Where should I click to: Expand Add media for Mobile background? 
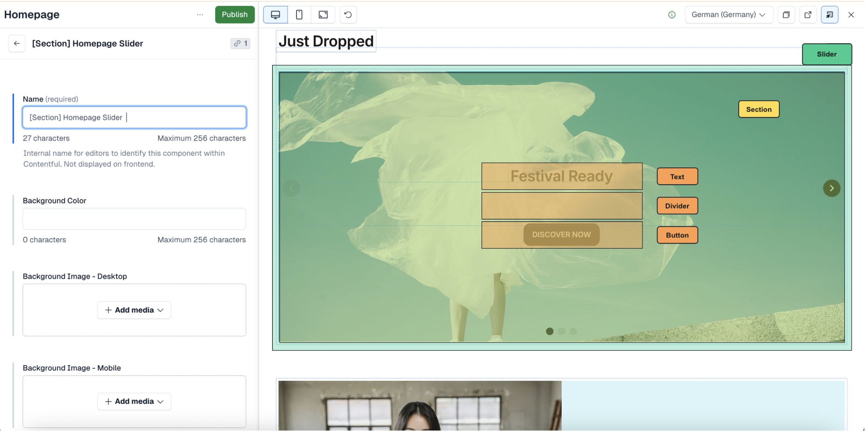(x=134, y=401)
